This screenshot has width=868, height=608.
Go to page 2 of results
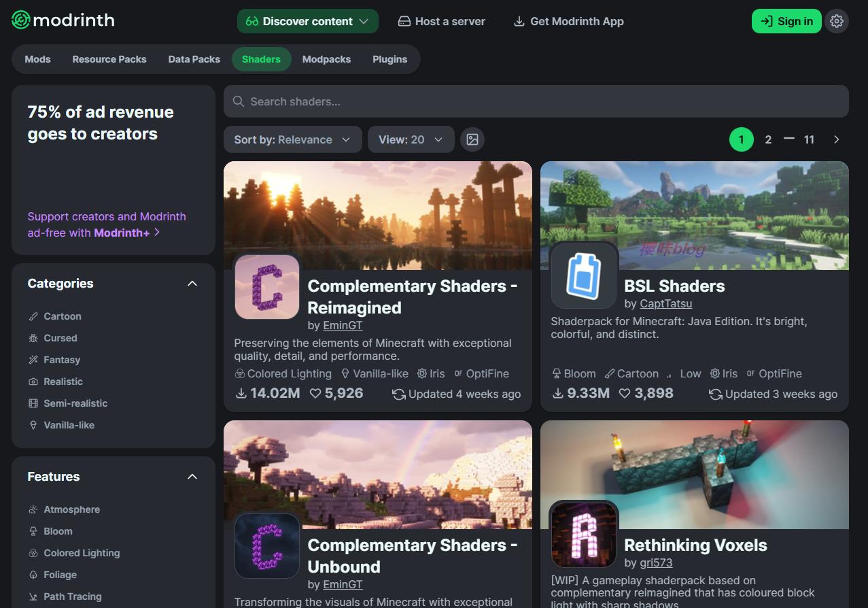[768, 139]
